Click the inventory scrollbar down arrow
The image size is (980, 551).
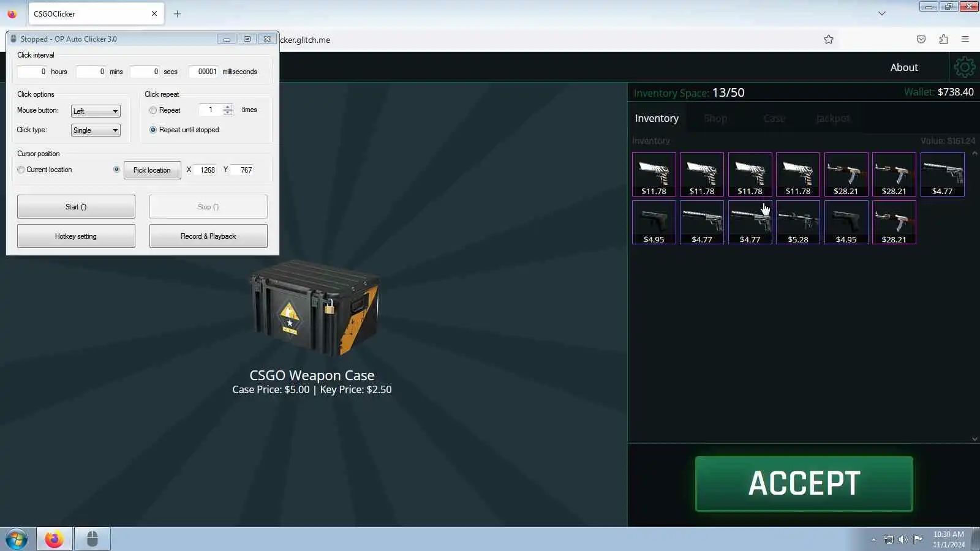974,439
